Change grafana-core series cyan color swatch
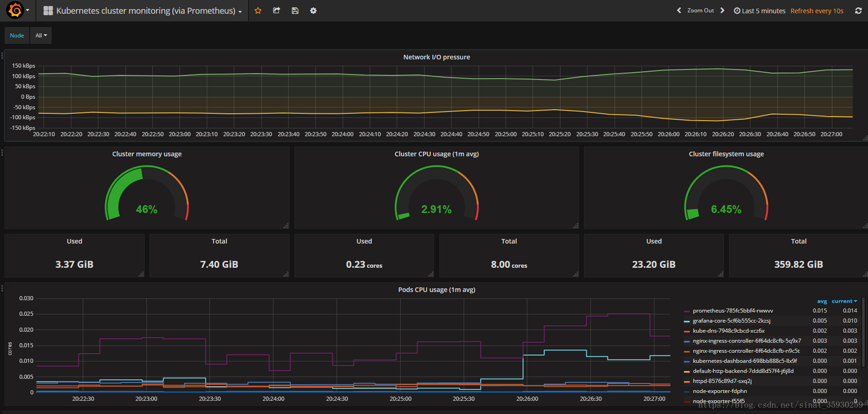 (686, 321)
